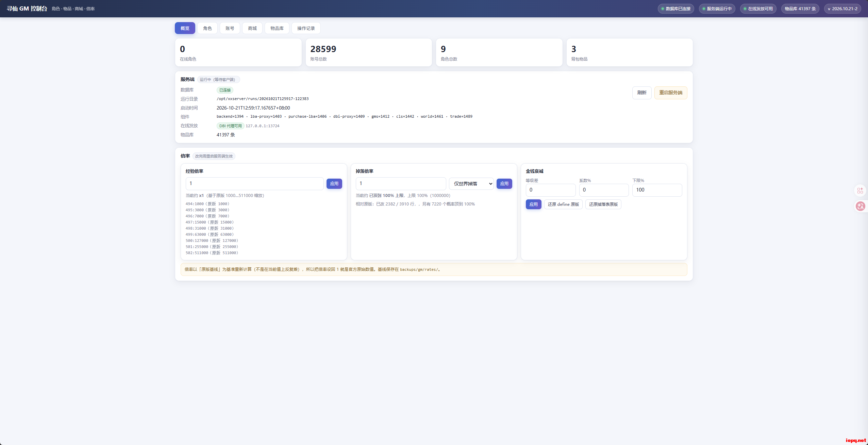Click the 在线角色 stat card
Image resolution: width=868 pixels, height=445 pixels.
pos(238,52)
